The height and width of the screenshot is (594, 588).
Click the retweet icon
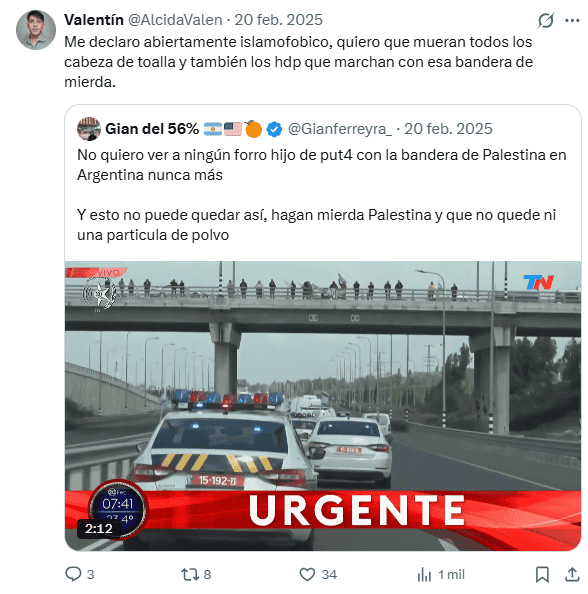pos(190,574)
